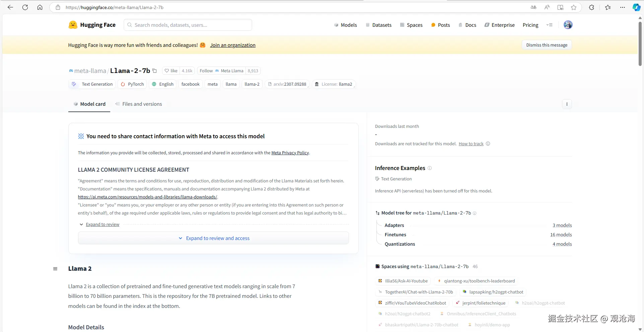This screenshot has height=332, width=644.
Task: Open the License: llama2 tag
Action: (x=334, y=84)
